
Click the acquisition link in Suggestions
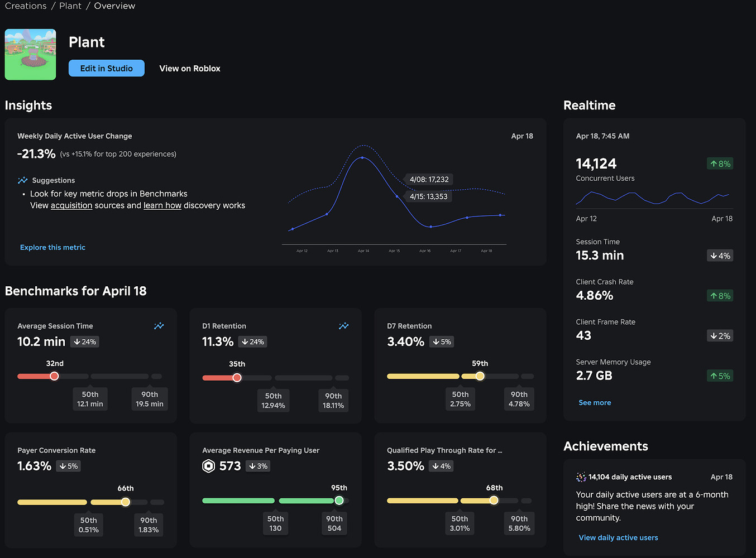pyautogui.click(x=71, y=205)
